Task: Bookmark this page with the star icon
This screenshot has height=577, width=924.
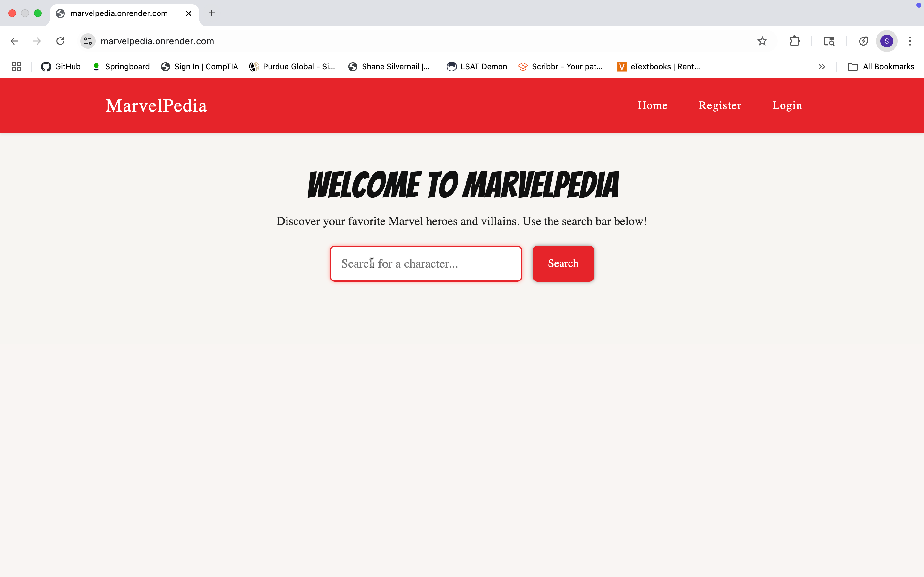Action: click(762, 41)
